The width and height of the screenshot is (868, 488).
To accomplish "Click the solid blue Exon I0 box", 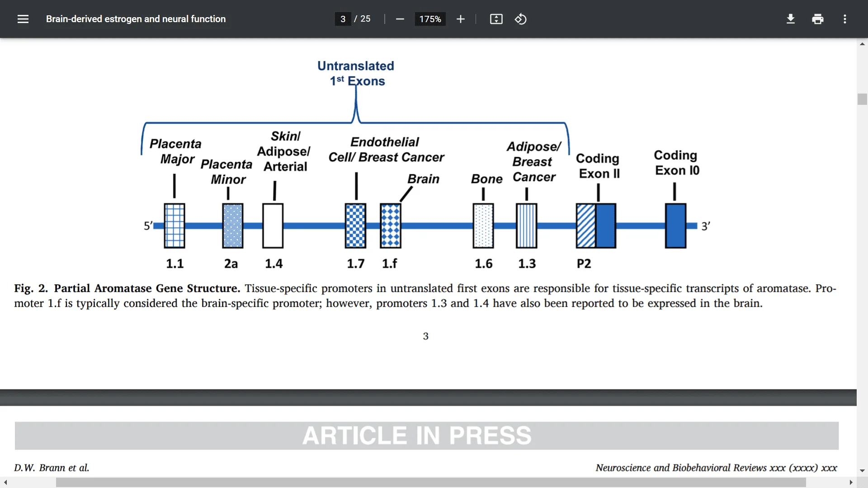I will coord(676,225).
